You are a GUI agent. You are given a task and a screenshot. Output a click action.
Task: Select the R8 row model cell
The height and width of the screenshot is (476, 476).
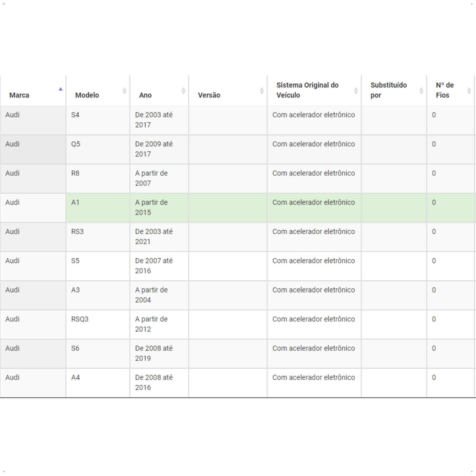98,179
